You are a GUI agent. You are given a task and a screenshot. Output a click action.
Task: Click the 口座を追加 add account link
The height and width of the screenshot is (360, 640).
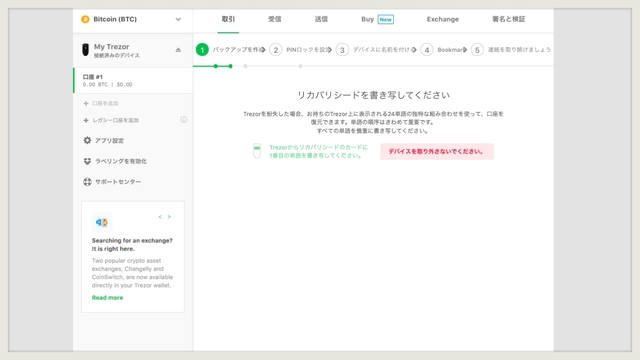click(101, 103)
